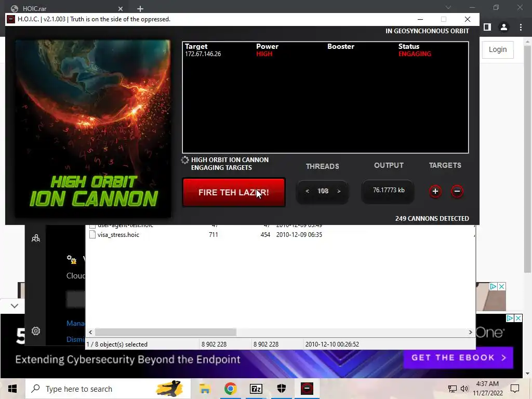Viewport: 532px width, 399px height.
Task: Click the lower banner AdChoices icon
Action: 510,318
